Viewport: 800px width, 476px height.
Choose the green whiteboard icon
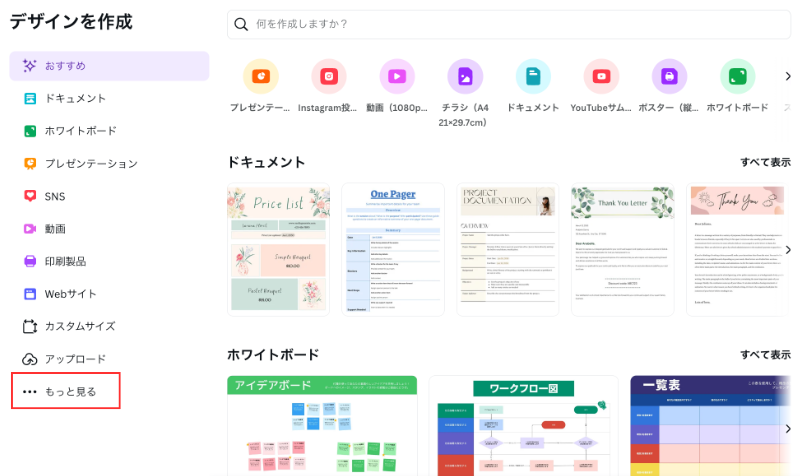737,76
